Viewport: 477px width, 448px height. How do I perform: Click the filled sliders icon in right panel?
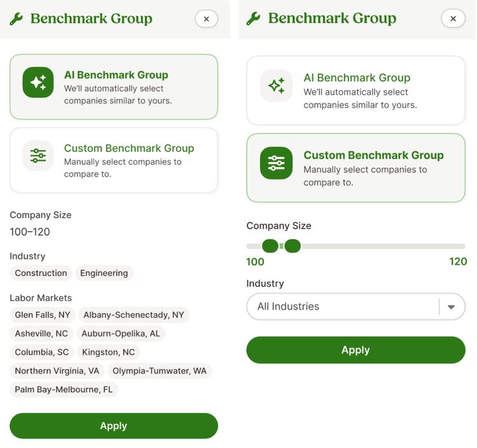point(276,163)
